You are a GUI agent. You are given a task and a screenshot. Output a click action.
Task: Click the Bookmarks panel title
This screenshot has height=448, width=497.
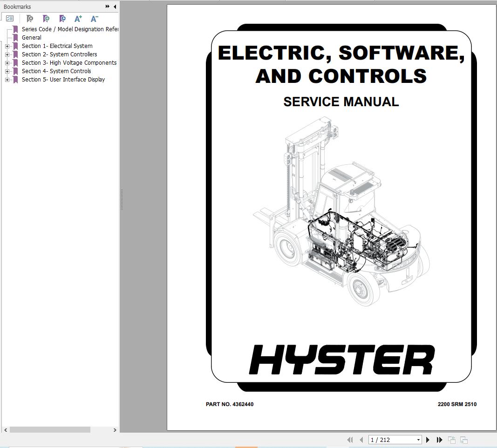[17, 7]
